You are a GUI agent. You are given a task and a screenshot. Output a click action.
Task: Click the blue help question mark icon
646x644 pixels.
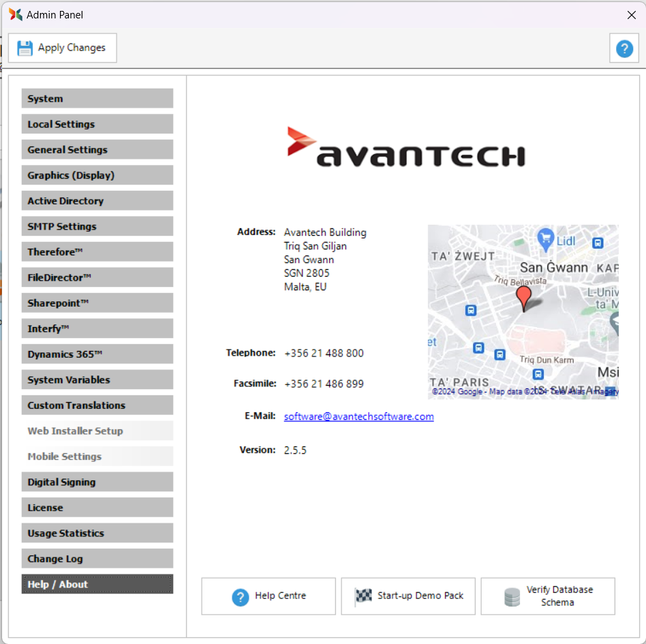click(x=624, y=48)
